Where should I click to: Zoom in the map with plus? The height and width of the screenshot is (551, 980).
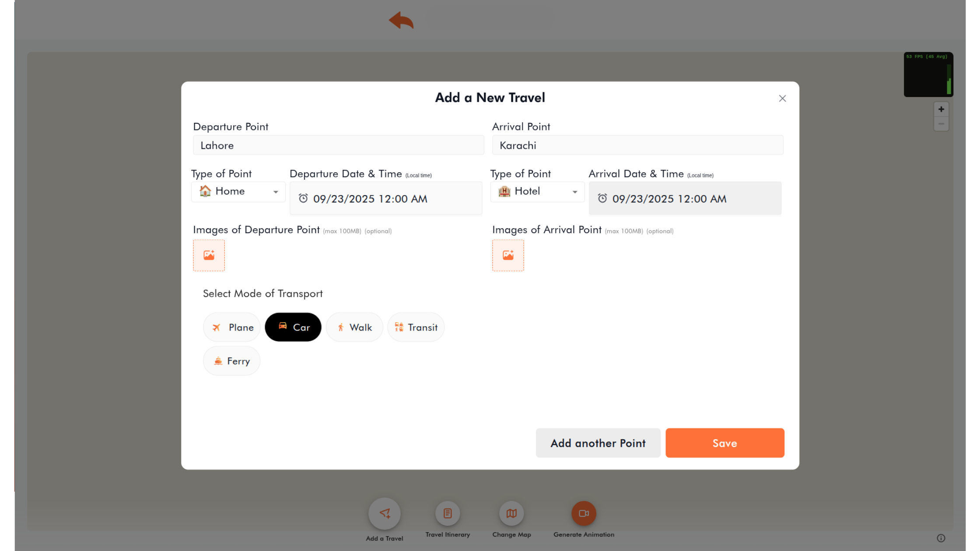(941, 109)
